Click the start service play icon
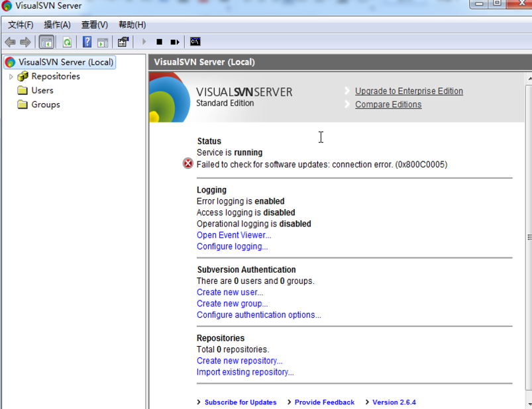This screenshot has width=532, height=409. click(x=144, y=42)
